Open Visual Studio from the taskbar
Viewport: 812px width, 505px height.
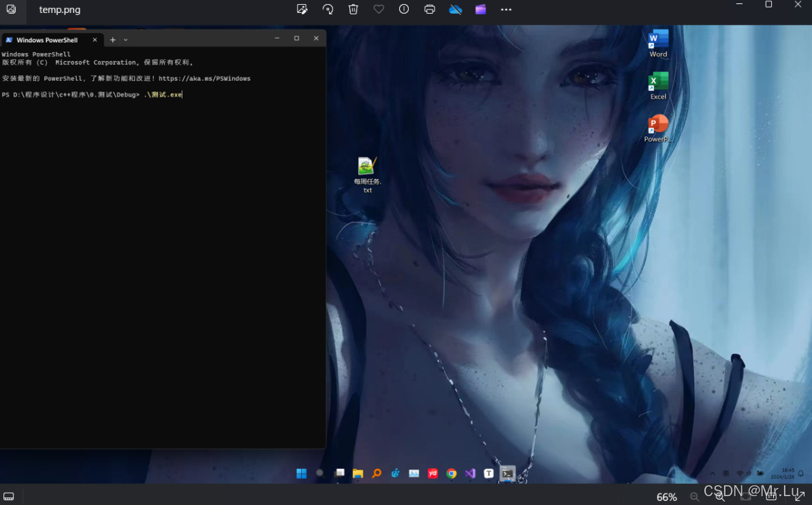coord(470,474)
